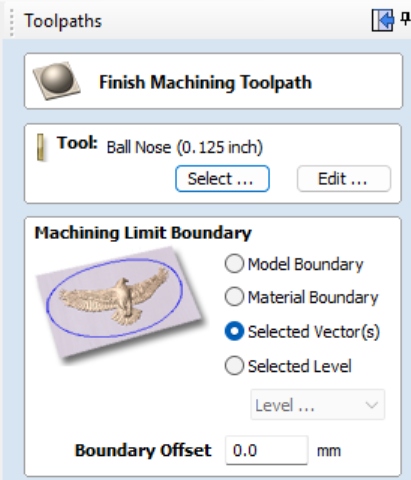Expand the Level combo box arrow
The height and width of the screenshot is (480, 411).
pyautogui.click(x=371, y=405)
